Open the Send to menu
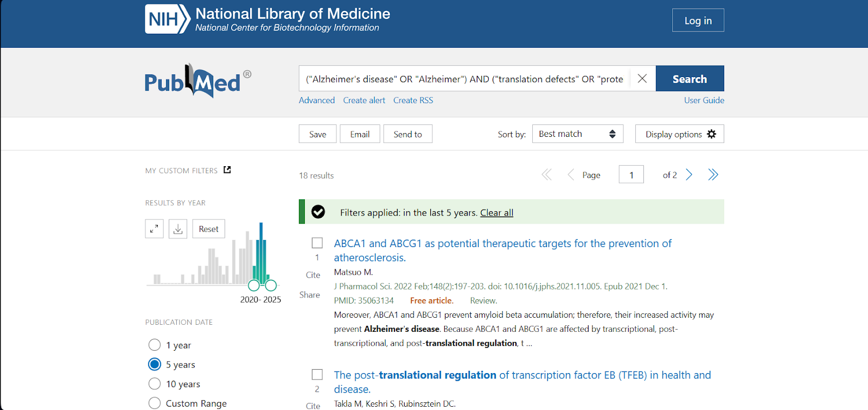The height and width of the screenshot is (410, 868). [x=408, y=134]
